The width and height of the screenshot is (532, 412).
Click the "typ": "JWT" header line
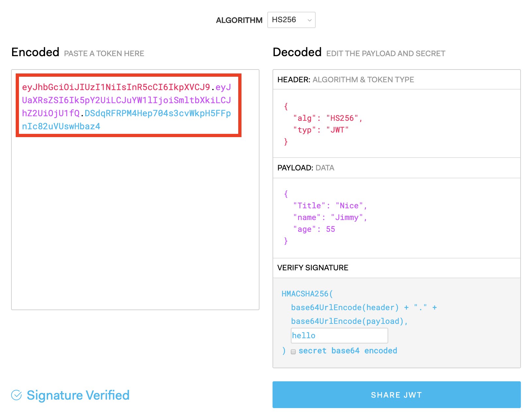tap(321, 130)
